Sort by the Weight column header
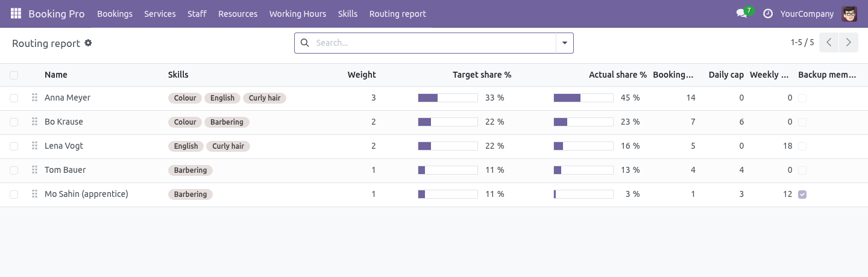Image resolution: width=868 pixels, height=277 pixels. coord(362,75)
